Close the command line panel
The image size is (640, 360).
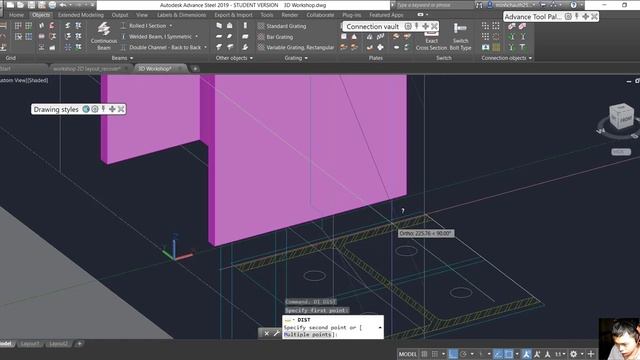(x=267, y=333)
